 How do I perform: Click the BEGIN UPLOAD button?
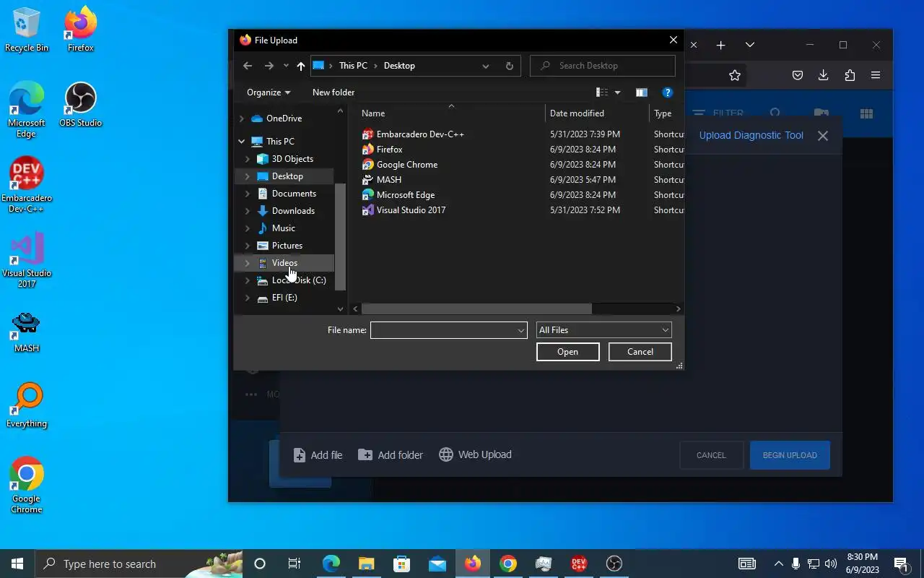[790, 455]
